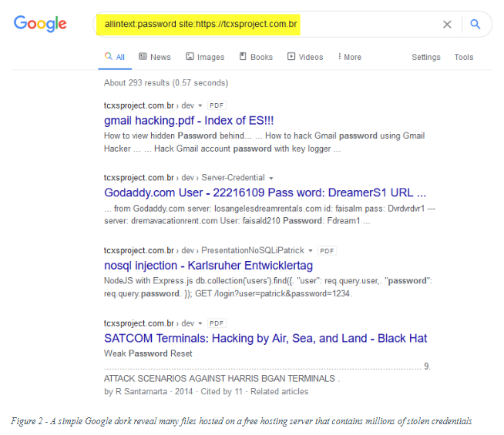Switch to the Books tab
The image size is (504, 435).
(256, 57)
